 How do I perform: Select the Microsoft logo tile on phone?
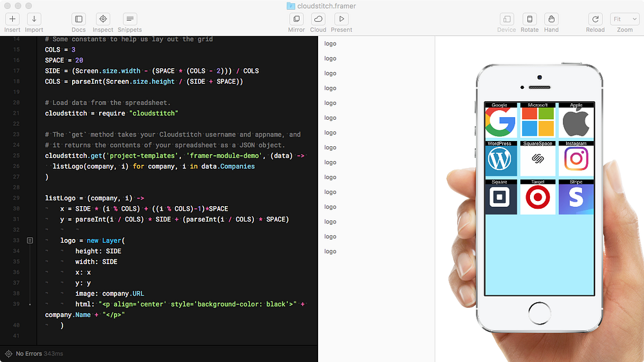pos(538,120)
